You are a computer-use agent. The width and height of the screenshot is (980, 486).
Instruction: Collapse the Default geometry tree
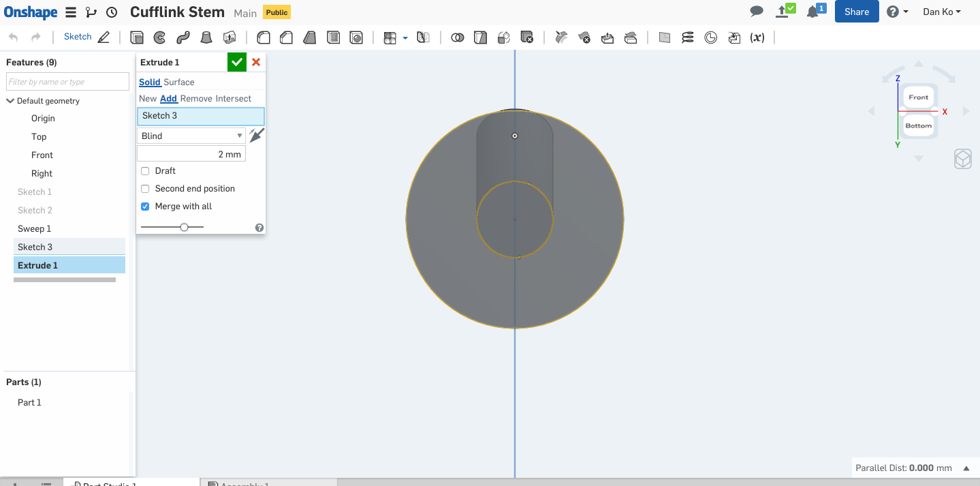click(10, 101)
